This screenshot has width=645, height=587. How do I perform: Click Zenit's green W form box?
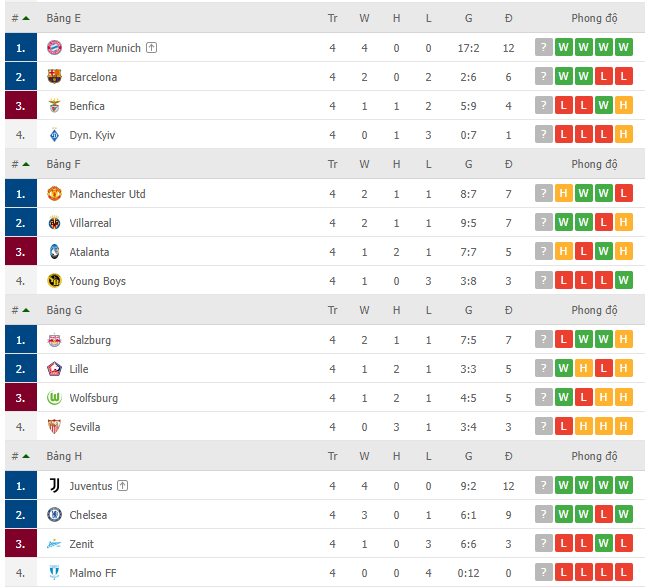pos(603,544)
